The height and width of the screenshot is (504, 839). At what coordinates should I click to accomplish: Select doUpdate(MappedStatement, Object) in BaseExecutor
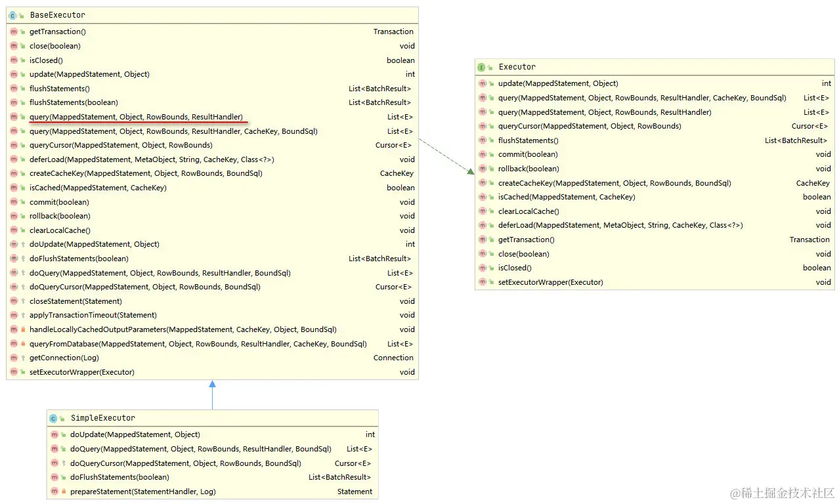pos(95,244)
